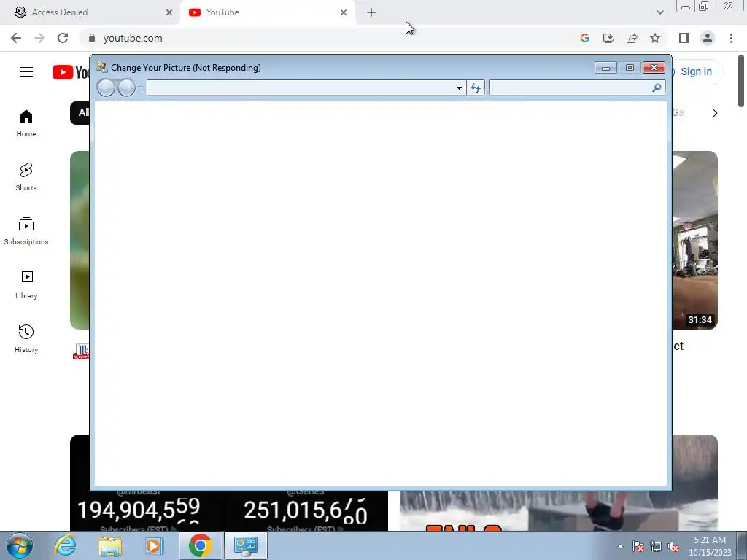This screenshot has width=747, height=560.
Task: Click refresh button in Change Your Picture window
Action: 476,87
